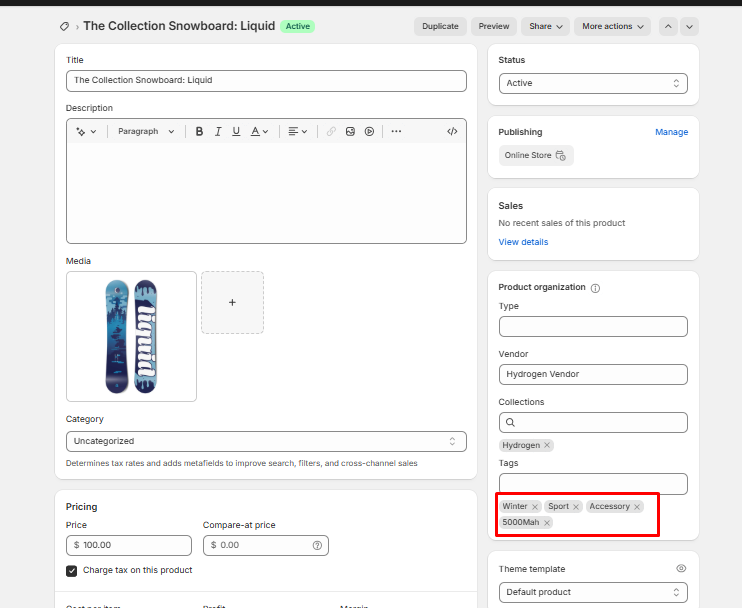Open the Paragraph style dropdown
This screenshot has width=742, height=608.
146,132
